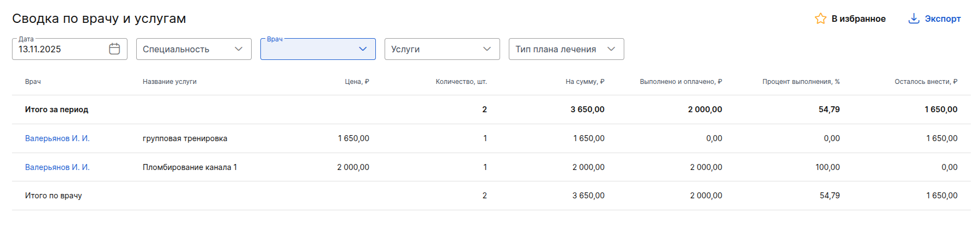Click the export download icon
Image resolution: width=980 pixels, height=243 pixels.
tap(914, 19)
